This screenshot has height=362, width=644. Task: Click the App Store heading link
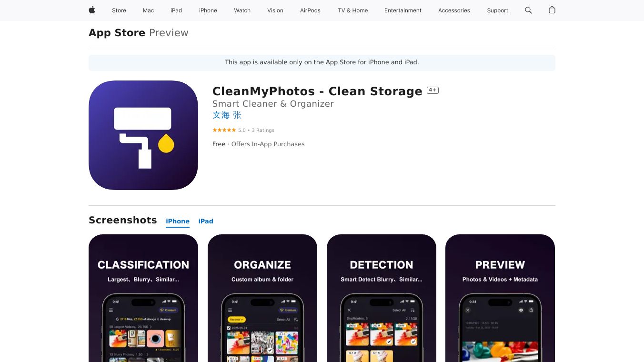point(117,33)
